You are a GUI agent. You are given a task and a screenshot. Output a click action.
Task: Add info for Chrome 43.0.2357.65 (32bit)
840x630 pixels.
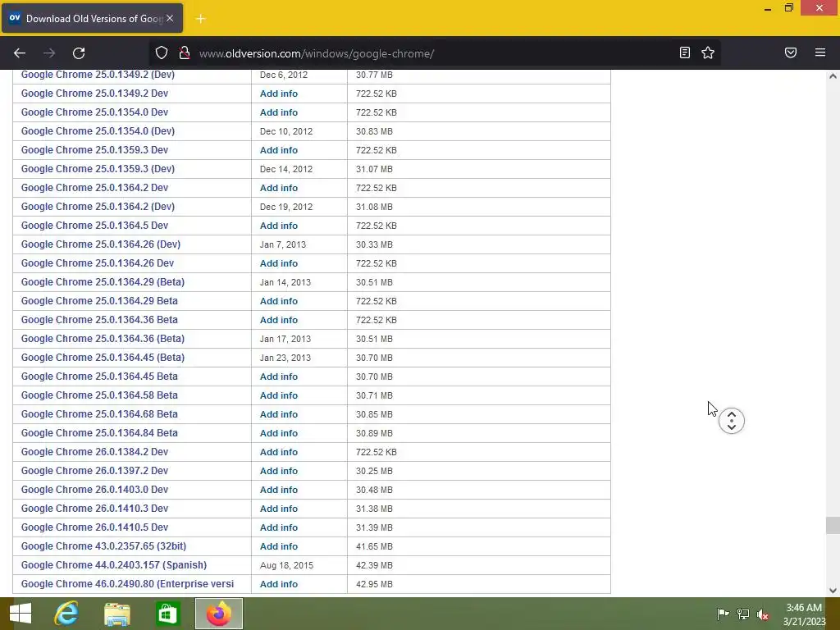[279, 546]
